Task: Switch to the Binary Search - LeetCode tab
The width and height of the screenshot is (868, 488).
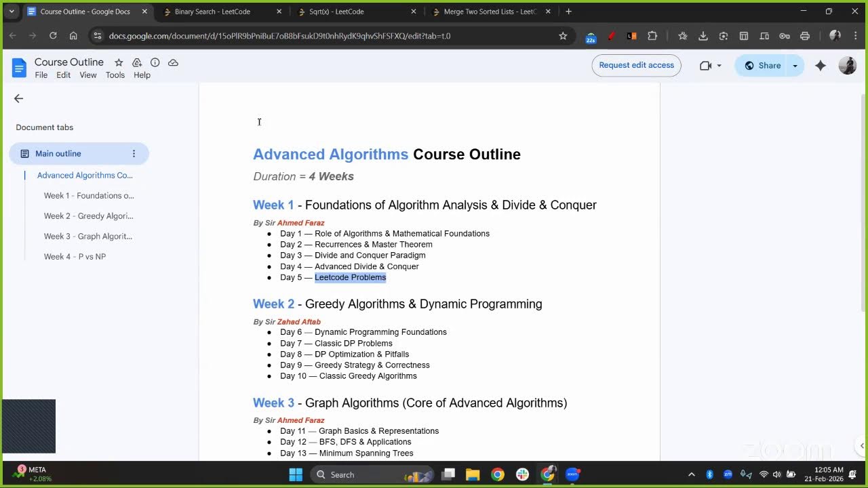Action: pyautogui.click(x=222, y=12)
